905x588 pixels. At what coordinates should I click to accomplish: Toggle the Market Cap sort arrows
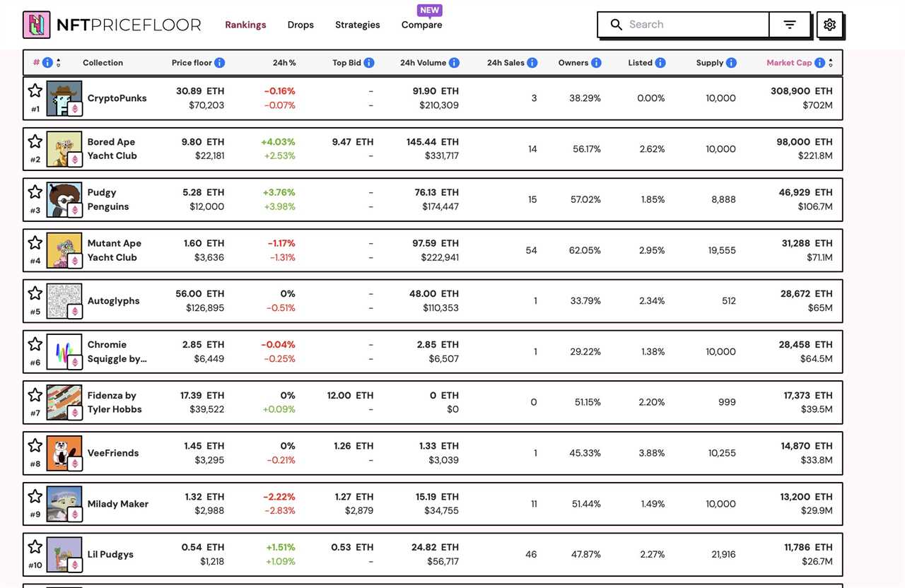click(x=829, y=62)
